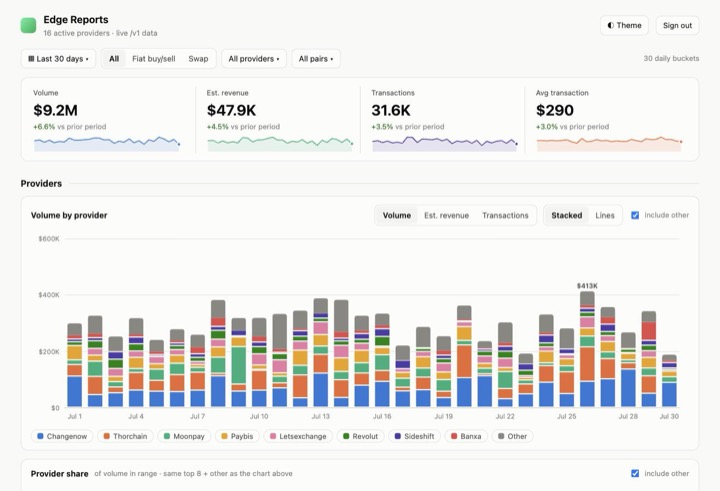The image size is (720, 491).
Task: Toggle the Revolut legend chip
Action: (360, 436)
